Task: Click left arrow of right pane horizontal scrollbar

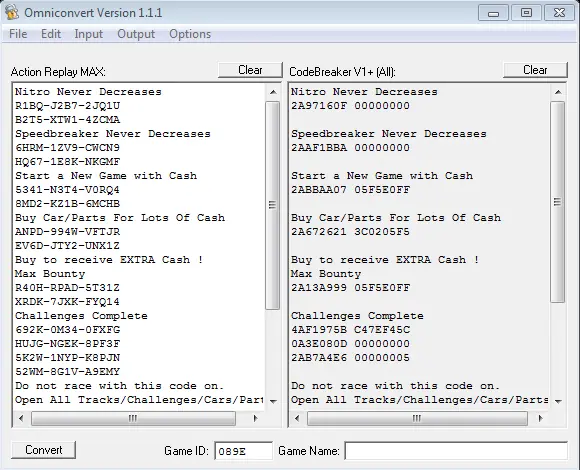Action: tap(297, 419)
